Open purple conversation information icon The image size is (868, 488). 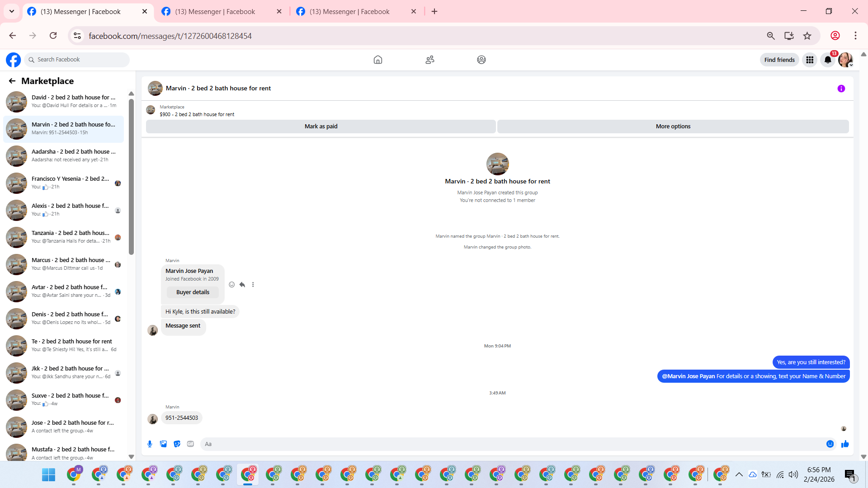click(841, 89)
